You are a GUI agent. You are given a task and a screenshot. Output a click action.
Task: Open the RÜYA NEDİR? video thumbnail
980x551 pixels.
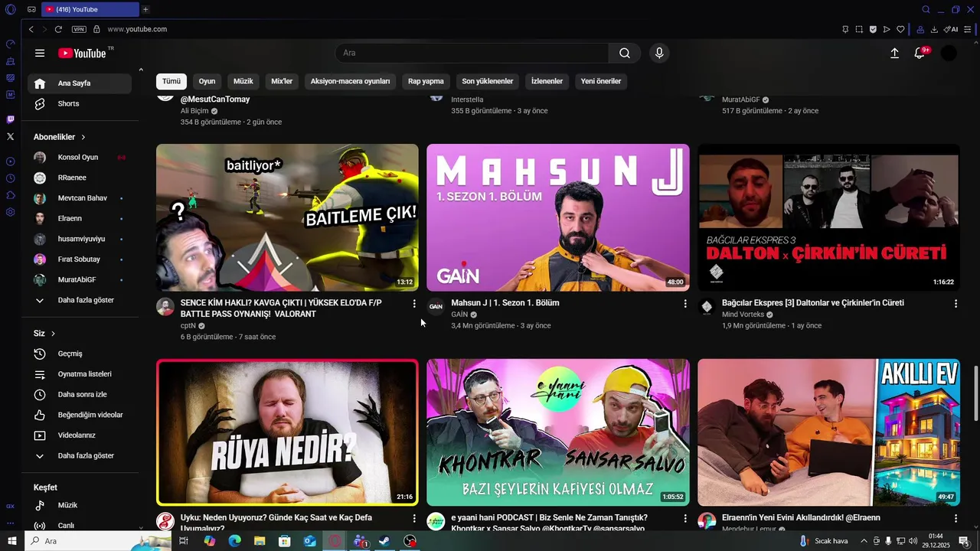point(287,432)
